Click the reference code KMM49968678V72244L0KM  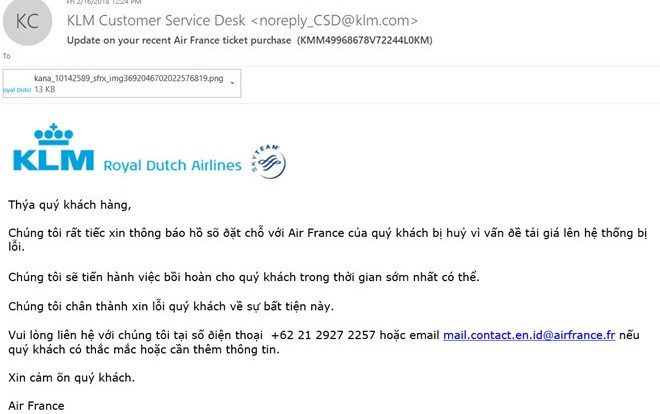coord(365,40)
